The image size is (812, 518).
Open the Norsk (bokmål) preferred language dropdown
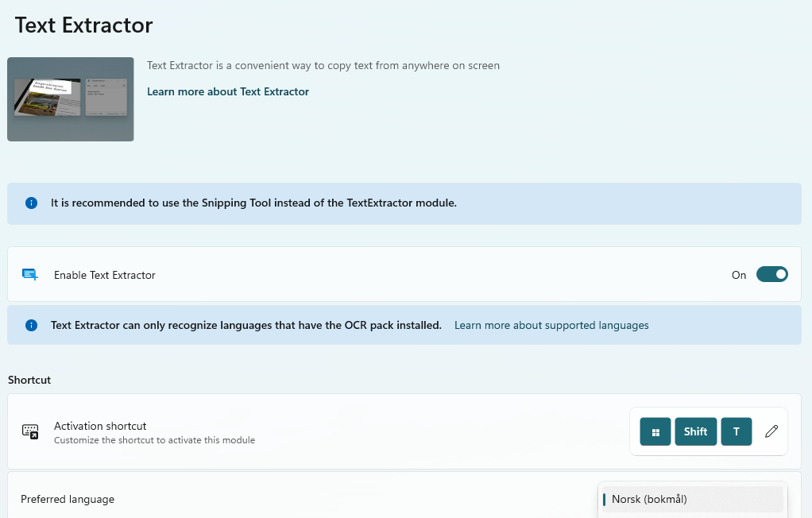pyautogui.click(x=693, y=500)
